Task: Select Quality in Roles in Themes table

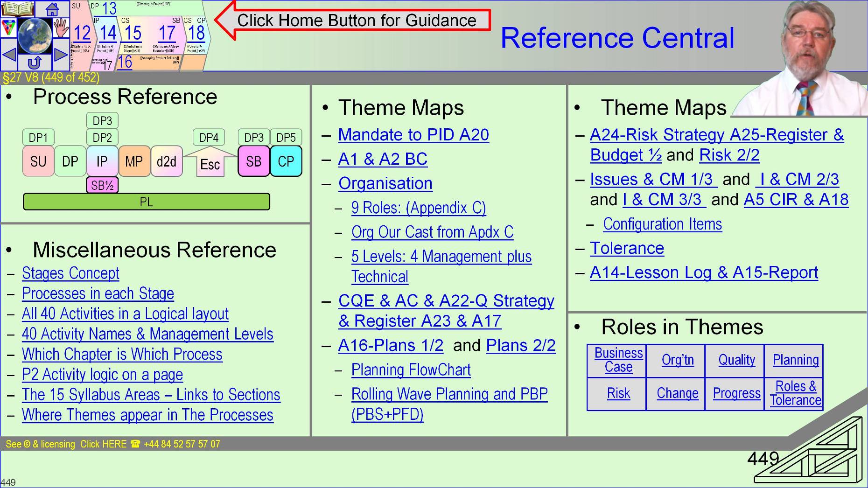Action: (736, 360)
